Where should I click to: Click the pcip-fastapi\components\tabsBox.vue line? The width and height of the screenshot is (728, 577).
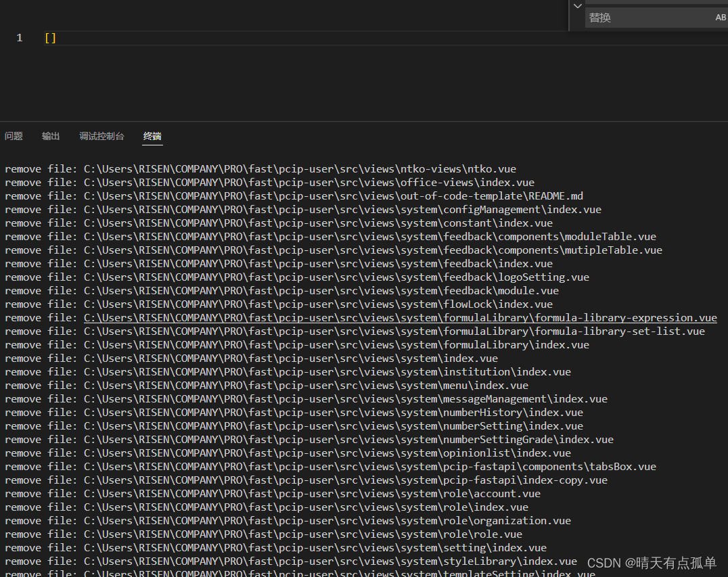click(x=331, y=467)
